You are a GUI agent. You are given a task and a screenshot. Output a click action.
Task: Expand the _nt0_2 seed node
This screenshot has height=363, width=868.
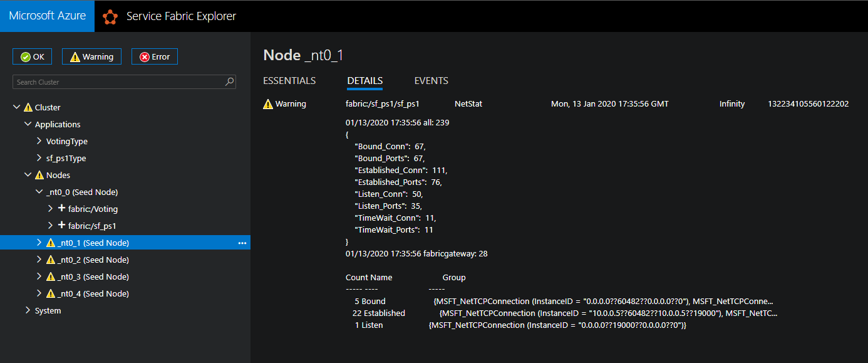coord(39,260)
